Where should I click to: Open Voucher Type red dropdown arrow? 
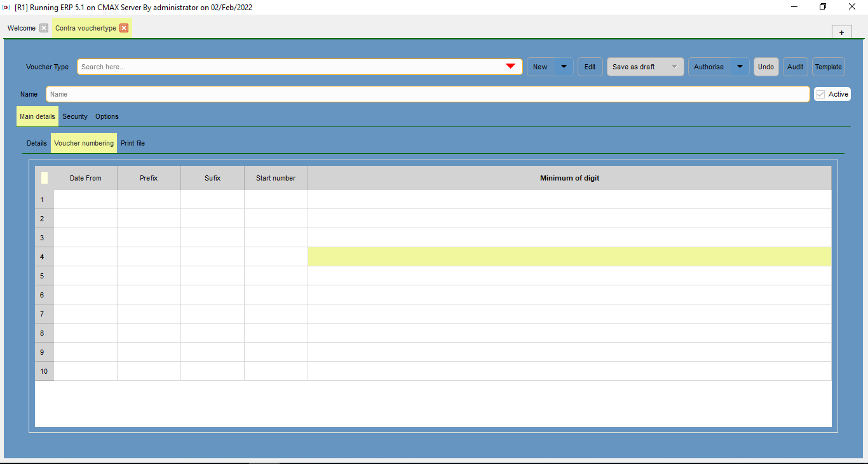point(510,67)
